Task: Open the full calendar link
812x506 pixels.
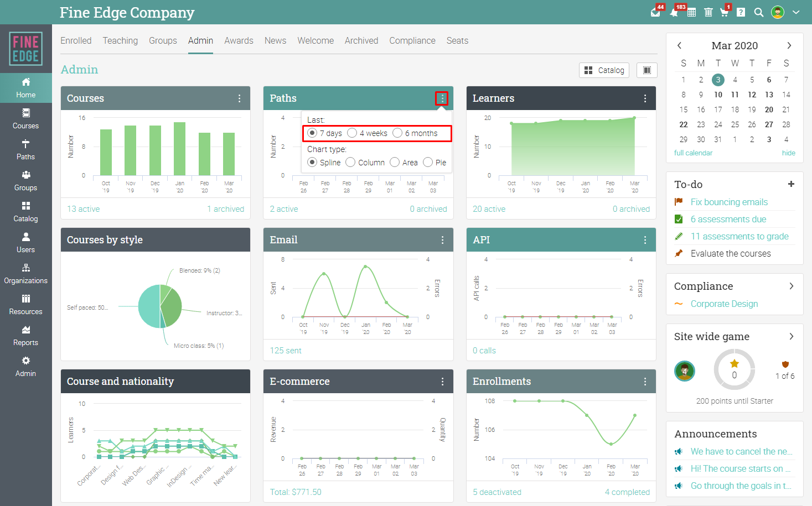Action: click(693, 153)
